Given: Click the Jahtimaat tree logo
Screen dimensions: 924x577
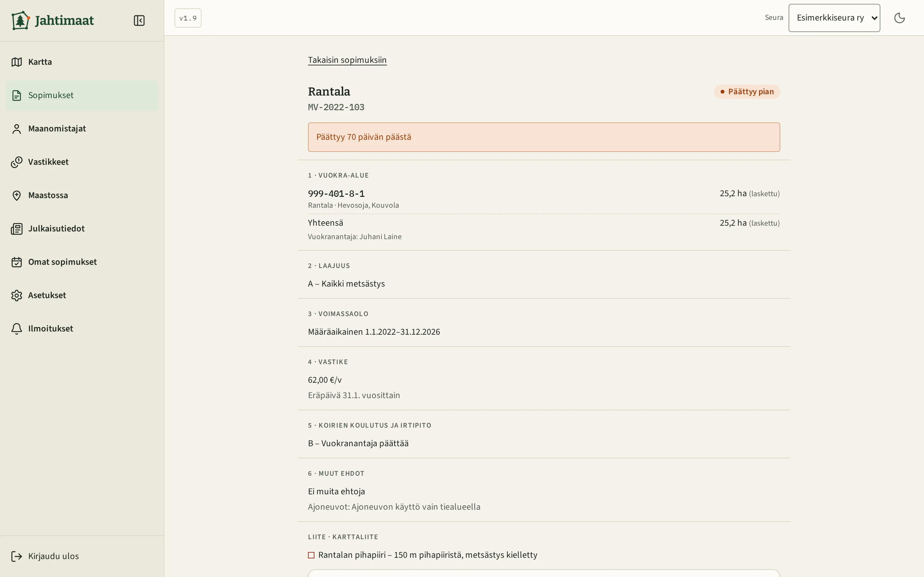Looking at the screenshot, I should [21, 20].
